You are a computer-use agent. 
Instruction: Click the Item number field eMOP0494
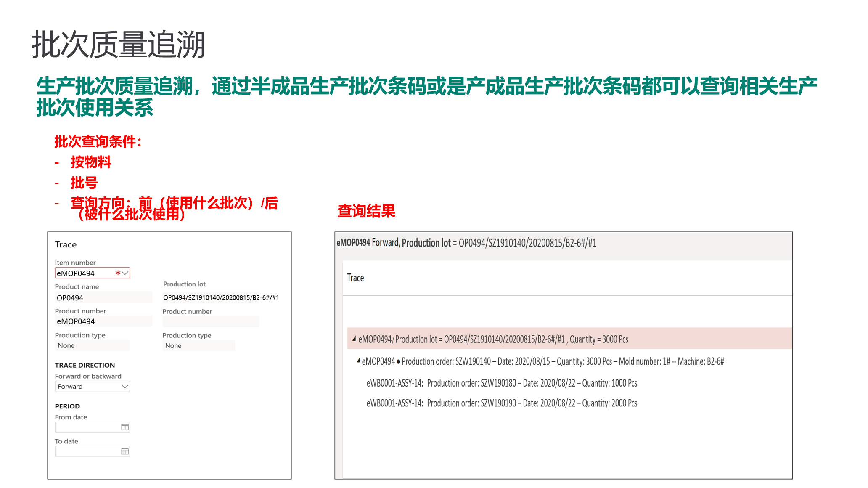[92, 273]
